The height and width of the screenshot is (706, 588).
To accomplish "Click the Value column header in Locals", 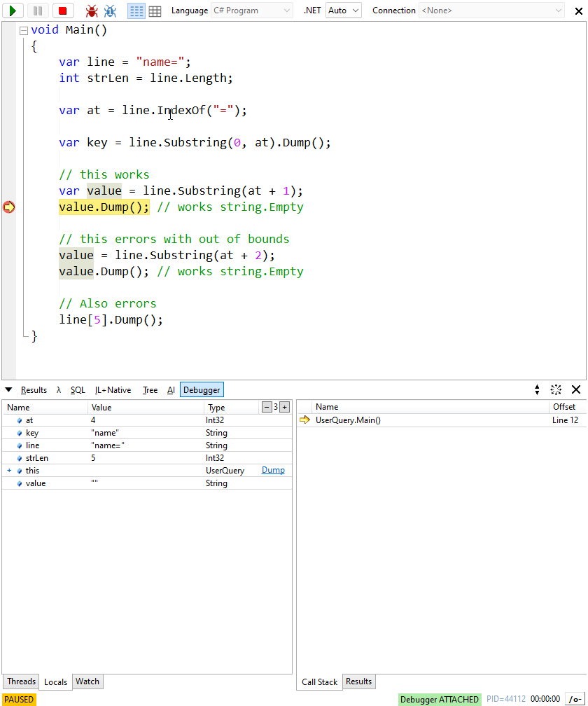I will coord(146,408).
